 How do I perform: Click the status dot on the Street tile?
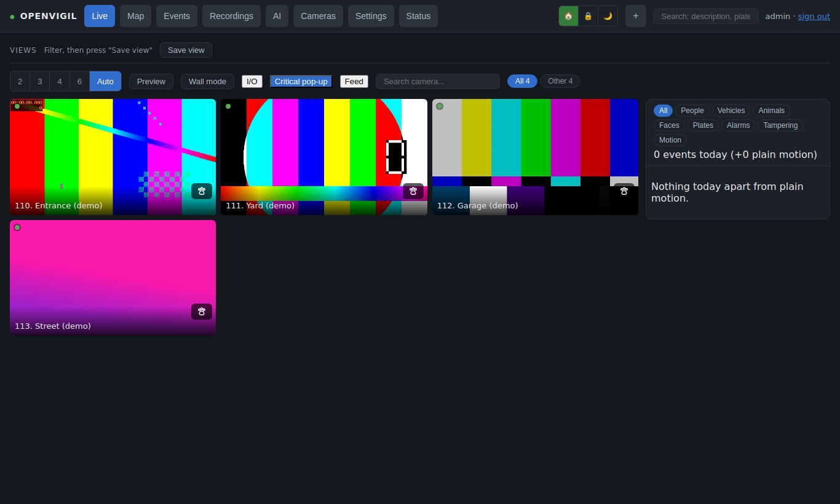coord(17,227)
